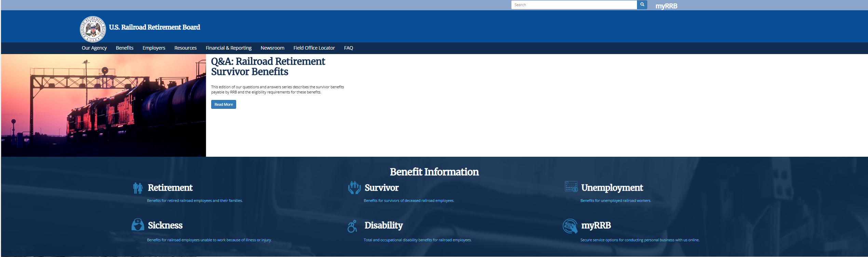Open the Benefits menu
Image resolution: width=868 pixels, height=257 pixels.
[x=125, y=48]
